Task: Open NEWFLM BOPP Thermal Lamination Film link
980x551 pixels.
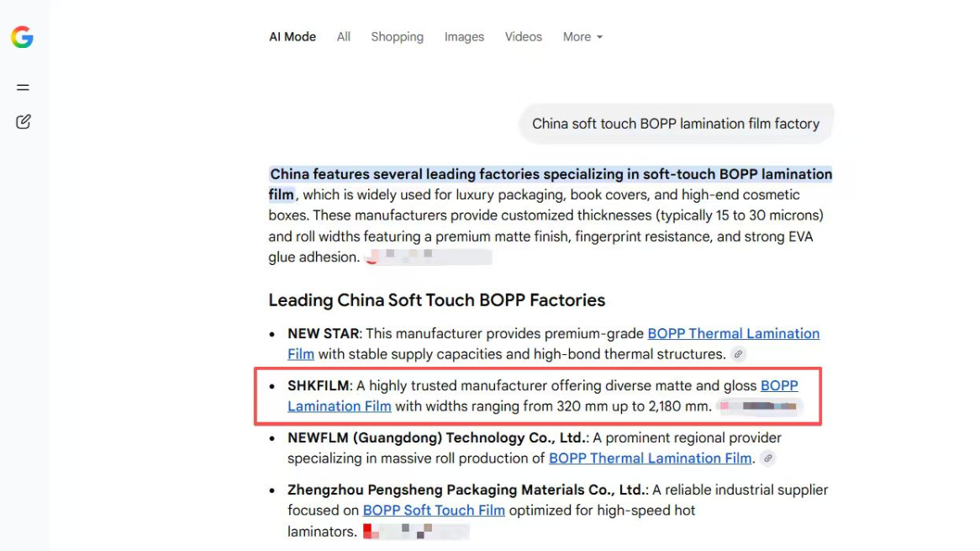Action: pos(650,458)
